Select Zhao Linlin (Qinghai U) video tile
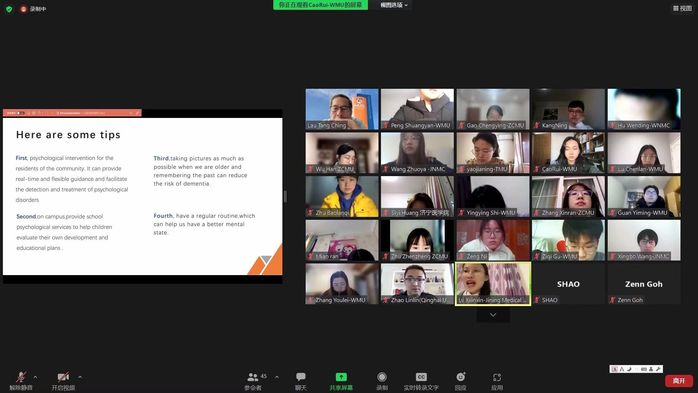The width and height of the screenshot is (698, 393). coord(417,284)
